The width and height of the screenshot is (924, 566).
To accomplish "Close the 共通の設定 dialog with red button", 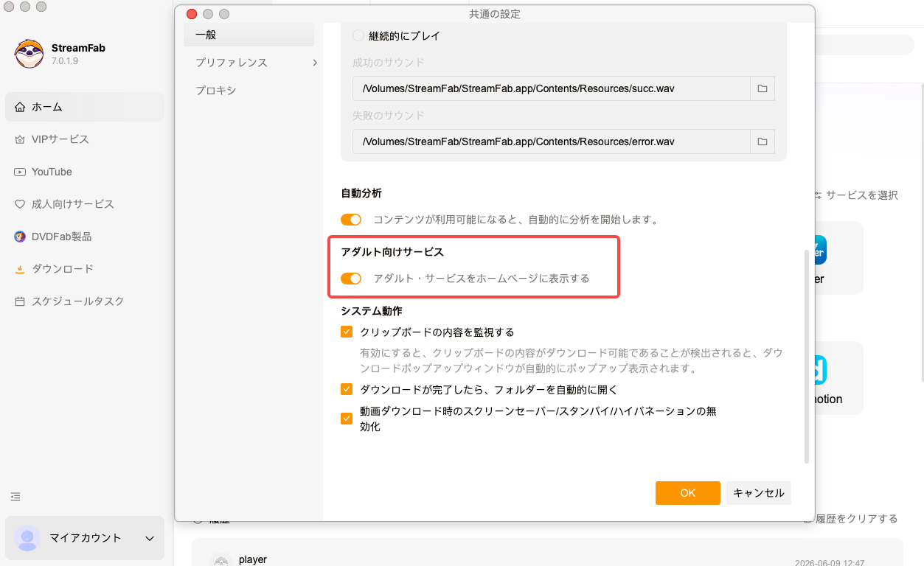I will point(192,14).
